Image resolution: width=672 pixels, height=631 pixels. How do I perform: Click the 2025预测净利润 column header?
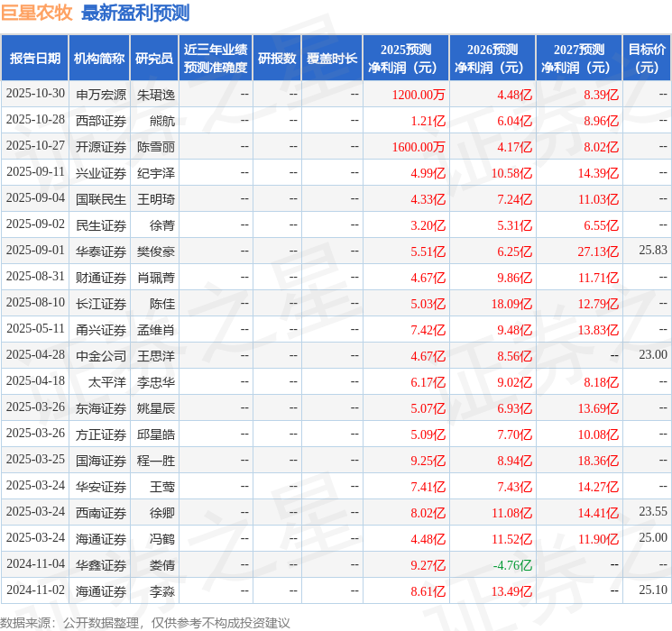(x=405, y=59)
